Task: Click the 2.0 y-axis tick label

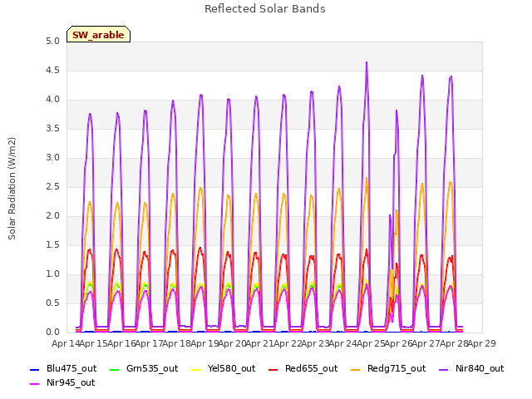Action: [x=52, y=216]
